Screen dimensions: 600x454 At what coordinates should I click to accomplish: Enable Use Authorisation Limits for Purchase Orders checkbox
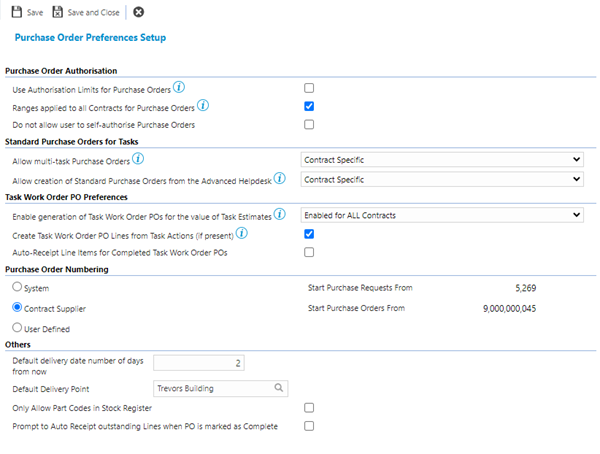[309, 89]
